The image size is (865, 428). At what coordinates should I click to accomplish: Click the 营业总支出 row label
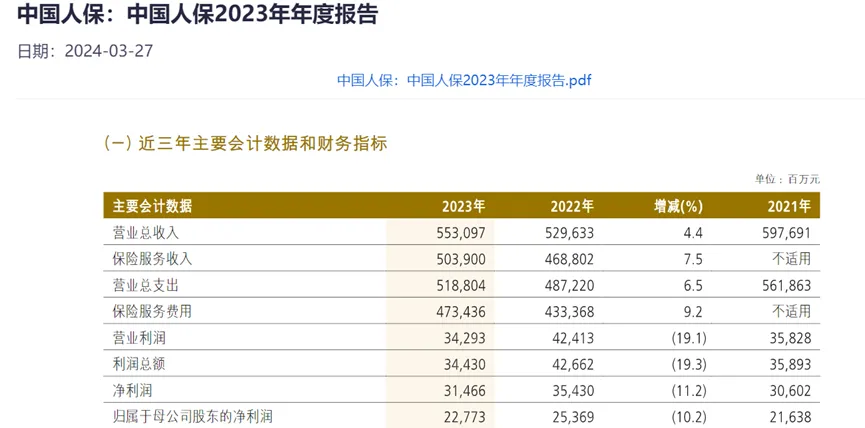pyautogui.click(x=145, y=285)
